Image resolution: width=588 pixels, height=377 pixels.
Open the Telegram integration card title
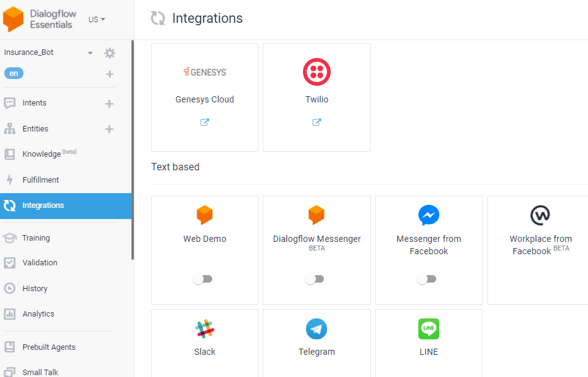pyautogui.click(x=317, y=352)
